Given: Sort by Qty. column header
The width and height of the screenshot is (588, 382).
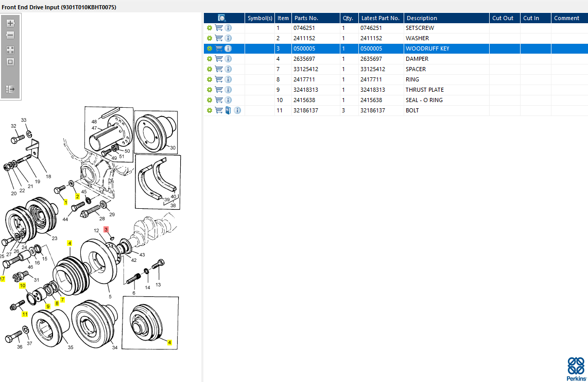Looking at the screenshot, I should [349, 18].
